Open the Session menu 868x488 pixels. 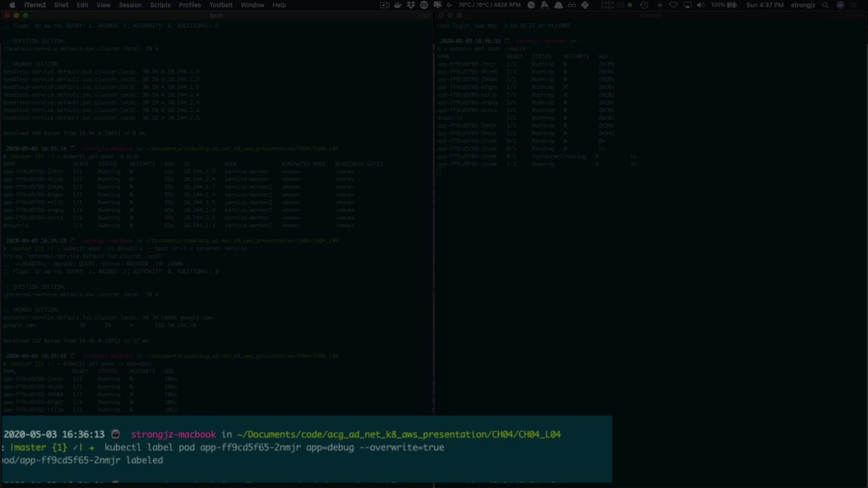pos(130,5)
